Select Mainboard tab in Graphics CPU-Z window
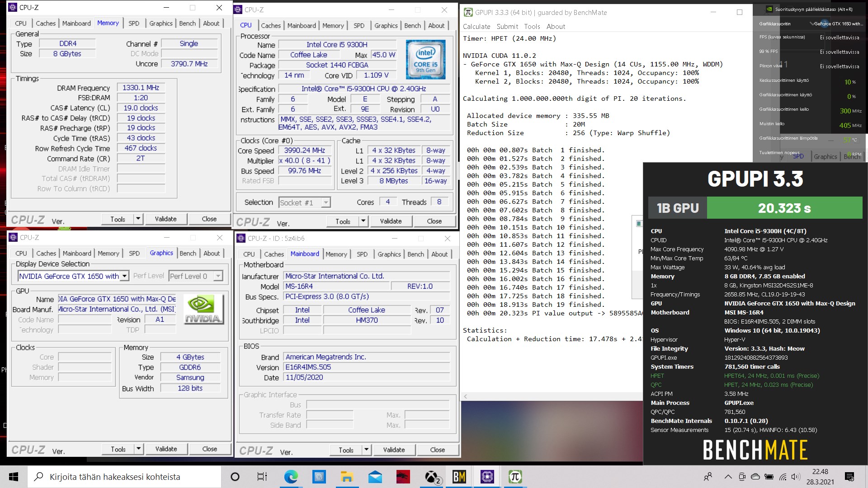The image size is (868, 488). [x=77, y=253]
